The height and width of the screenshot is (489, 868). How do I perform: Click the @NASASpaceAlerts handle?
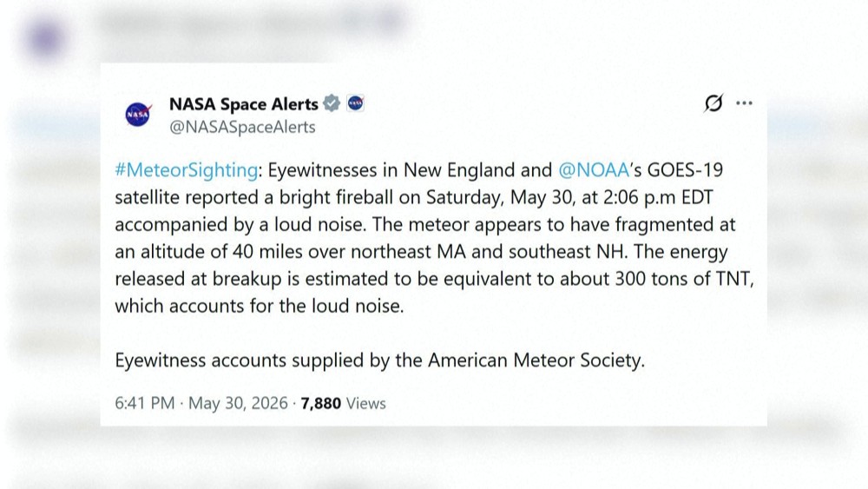click(242, 128)
